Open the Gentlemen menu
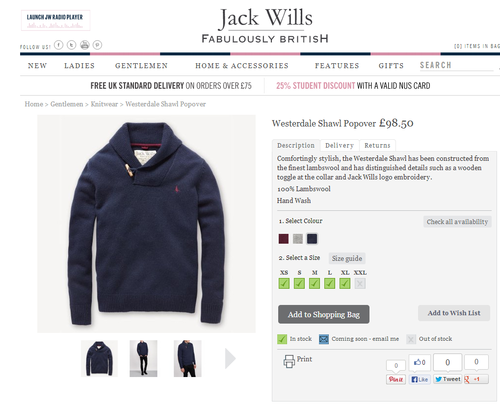500x404 pixels. 141,66
